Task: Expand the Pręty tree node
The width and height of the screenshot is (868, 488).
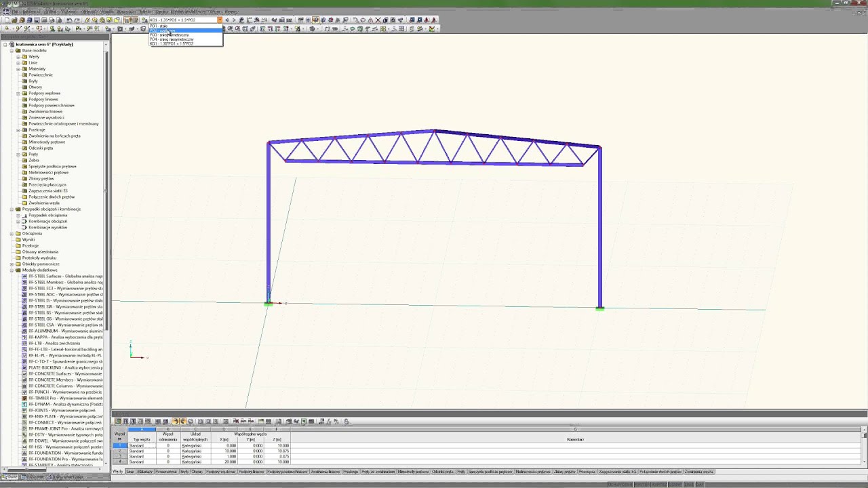Action: coord(18,154)
